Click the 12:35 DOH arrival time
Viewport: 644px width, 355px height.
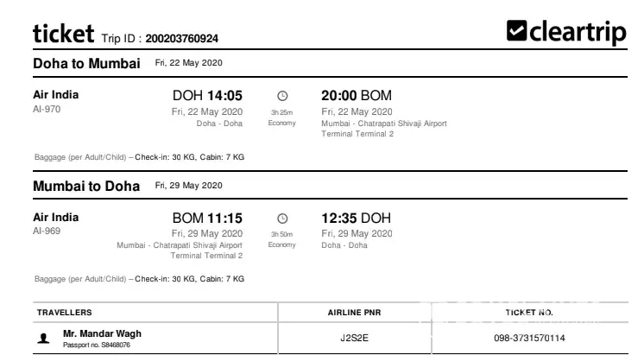(x=357, y=219)
